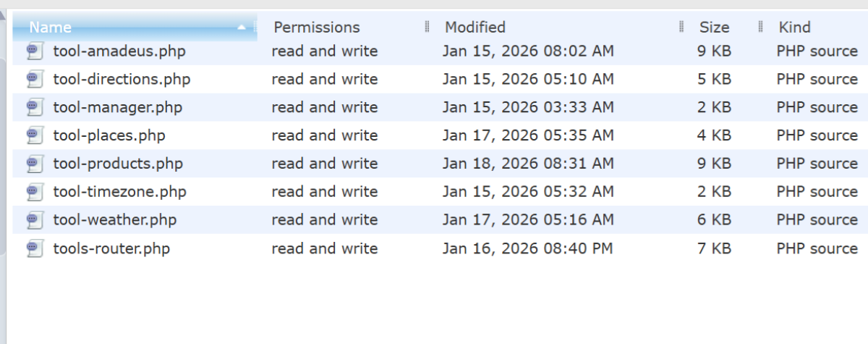The image size is (868, 344).
Task: Click the tool-manager.php file icon
Action: (34, 107)
